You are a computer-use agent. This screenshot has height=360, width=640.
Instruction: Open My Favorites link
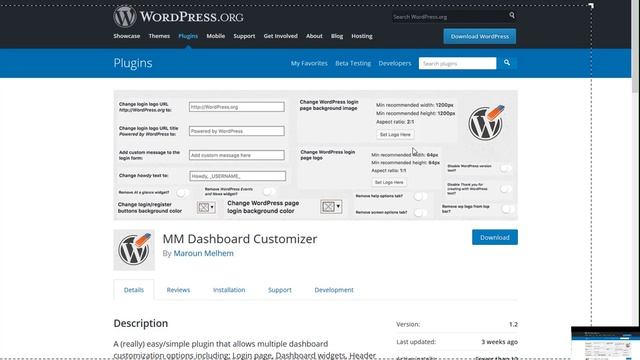point(309,63)
